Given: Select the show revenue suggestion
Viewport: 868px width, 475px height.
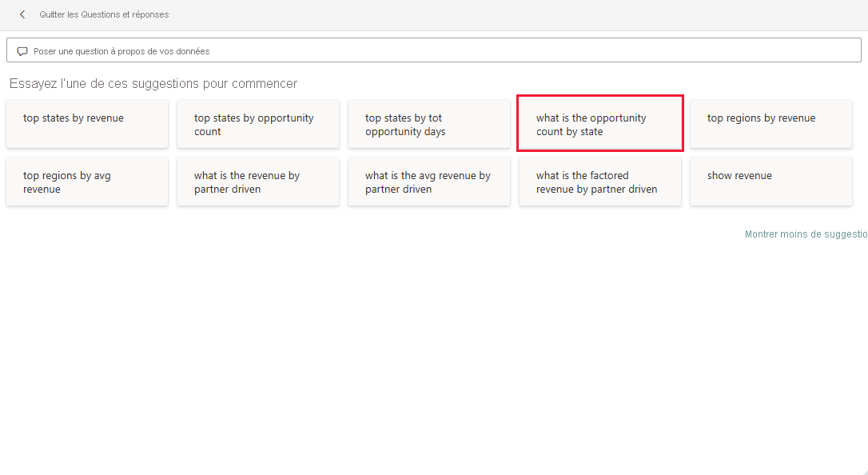Looking at the screenshot, I should point(771,182).
